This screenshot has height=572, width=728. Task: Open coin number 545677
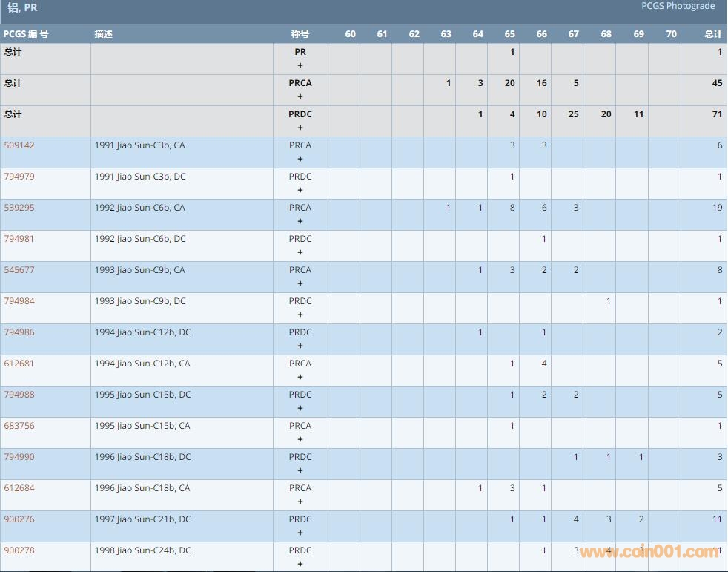click(x=19, y=270)
